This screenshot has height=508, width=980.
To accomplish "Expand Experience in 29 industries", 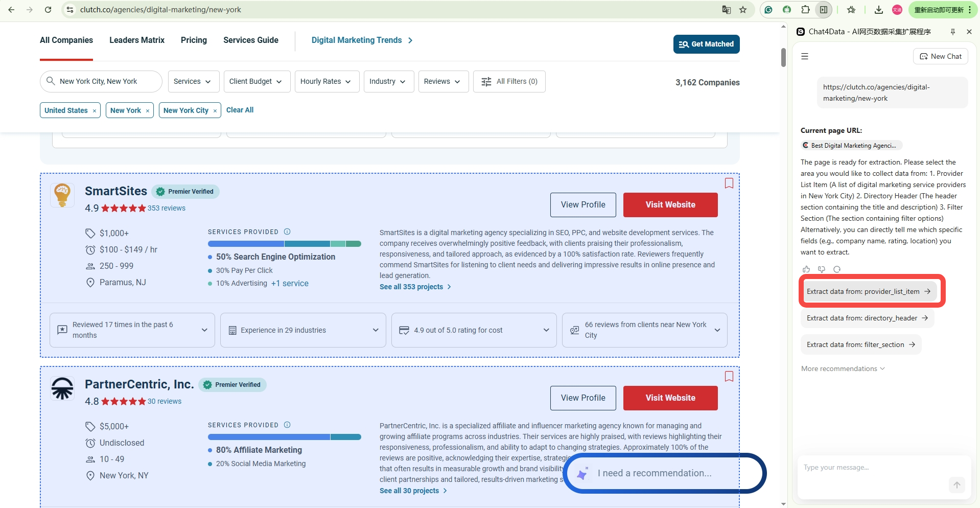I will [x=303, y=330].
